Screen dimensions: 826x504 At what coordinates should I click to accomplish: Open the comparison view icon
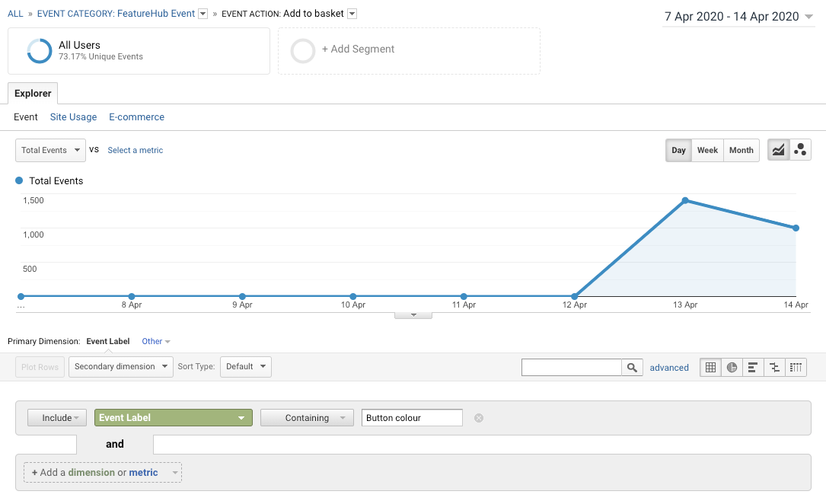(774, 367)
